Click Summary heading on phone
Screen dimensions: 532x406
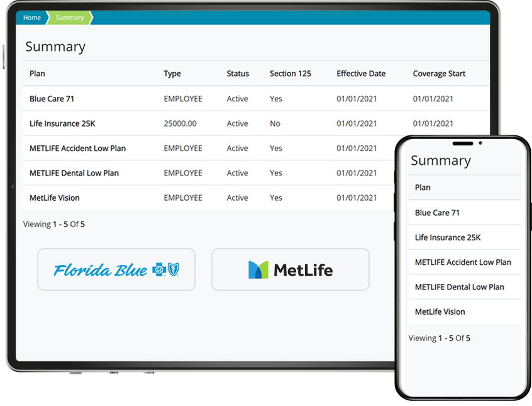(440, 161)
